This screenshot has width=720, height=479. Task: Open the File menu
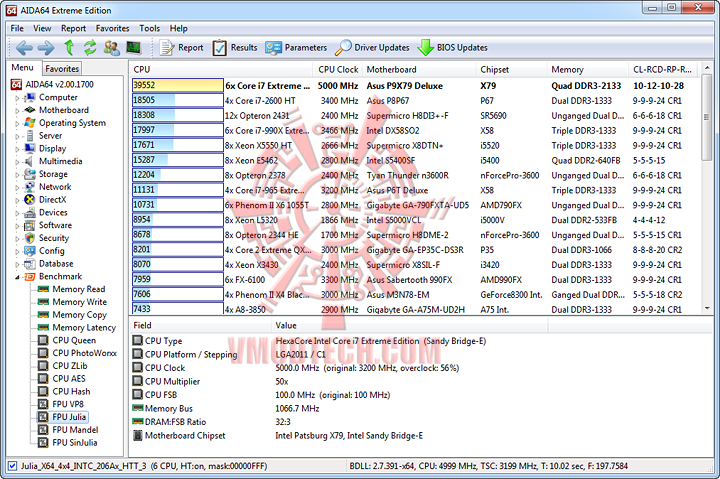[x=17, y=28]
